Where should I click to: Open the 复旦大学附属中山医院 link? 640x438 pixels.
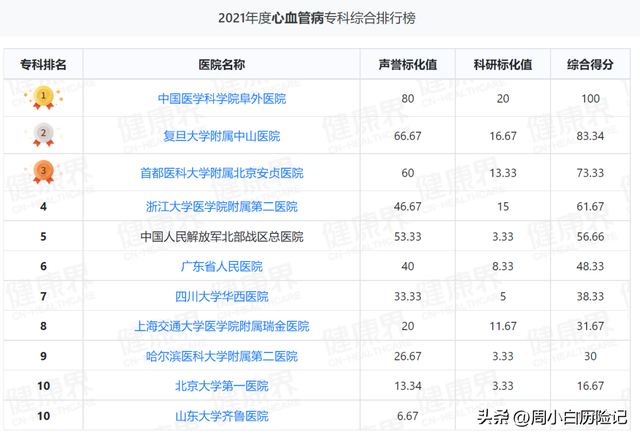click(222, 136)
